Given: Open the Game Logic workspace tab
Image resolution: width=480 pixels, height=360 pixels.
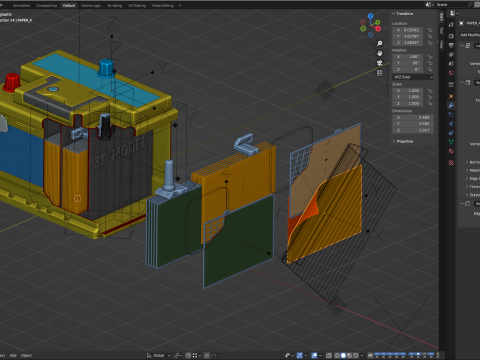Looking at the screenshot, I should click(91, 5).
